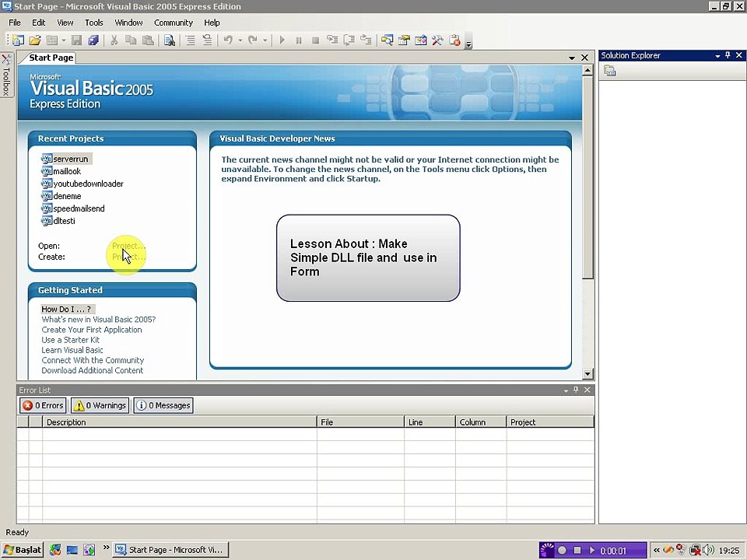Image resolution: width=747 pixels, height=560 pixels.
Task: Click the Save All toolbar icon
Action: (93, 40)
